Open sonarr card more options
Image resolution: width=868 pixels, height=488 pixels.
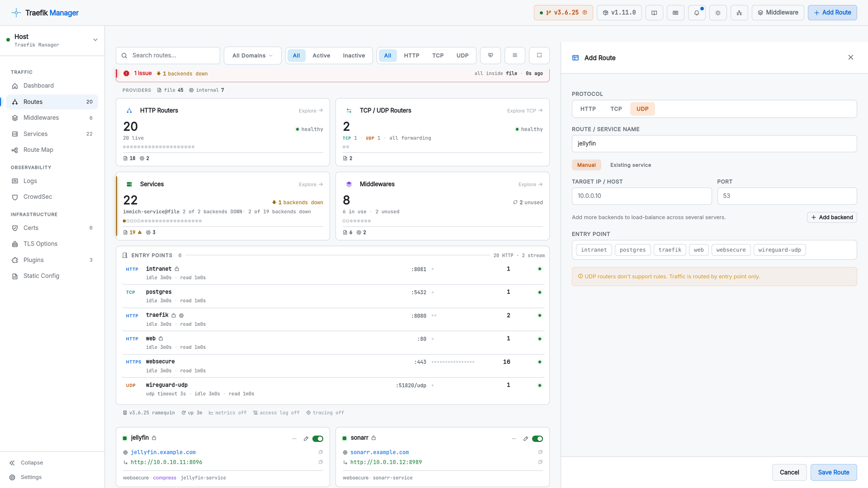coord(514,439)
